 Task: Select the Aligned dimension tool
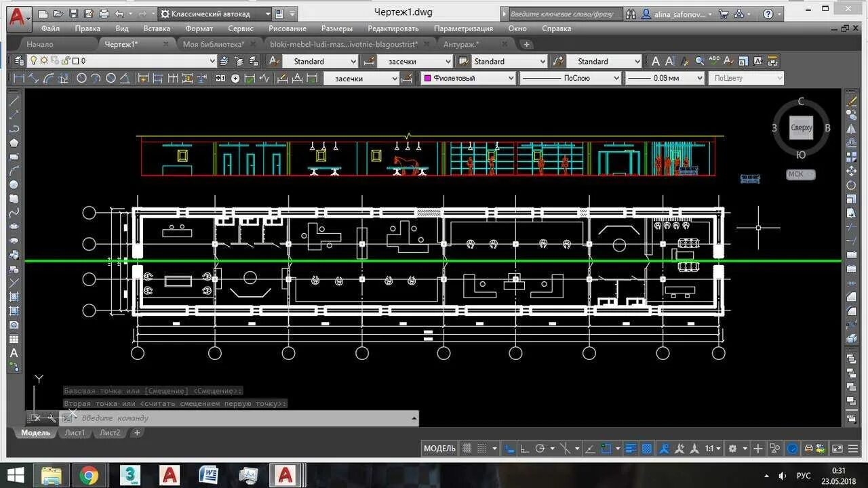click(x=33, y=78)
